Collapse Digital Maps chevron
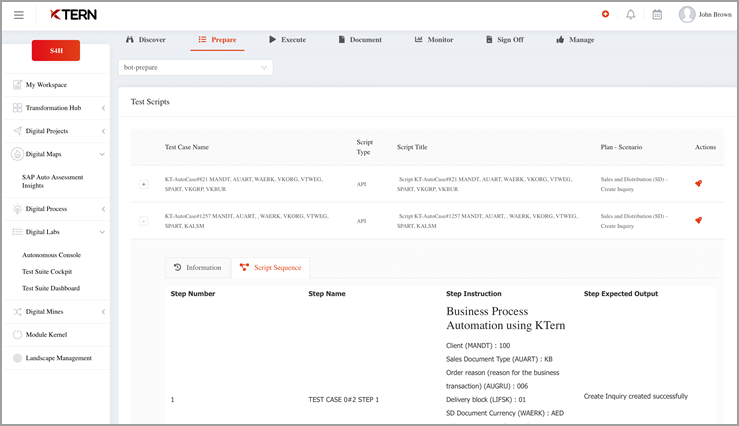The height and width of the screenshot is (426, 739). tap(102, 154)
